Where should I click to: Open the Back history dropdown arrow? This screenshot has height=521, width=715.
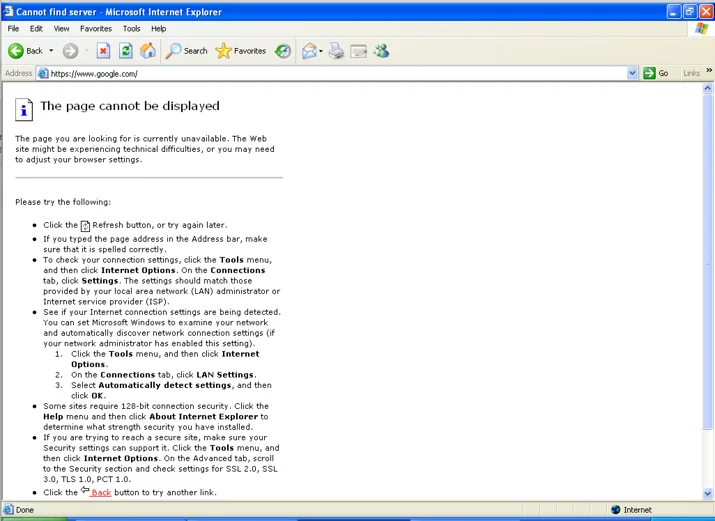(x=51, y=51)
